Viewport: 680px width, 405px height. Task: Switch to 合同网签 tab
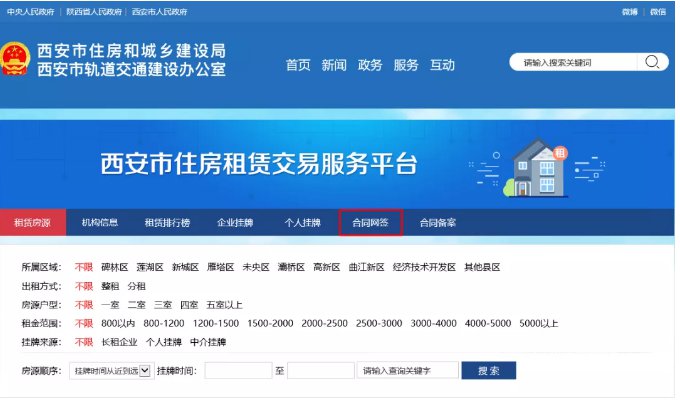(370, 222)
